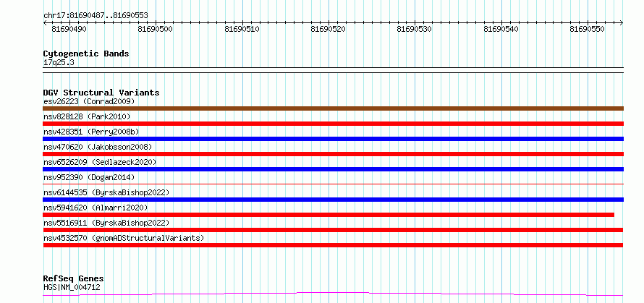The width and height of the screenshot is (644, 303).
Task: Click the Cytogenetic Bands track title
Action: [x=86, y=54]
